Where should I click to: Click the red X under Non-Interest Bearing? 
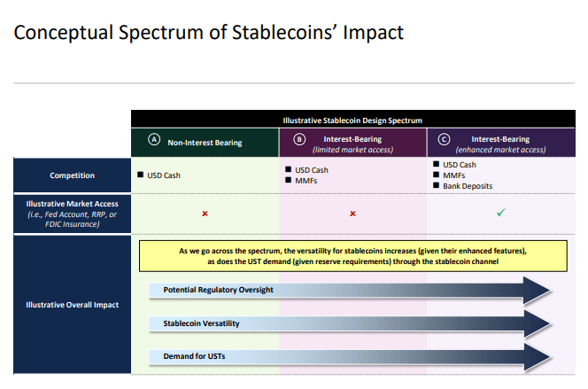pos(205,214)
